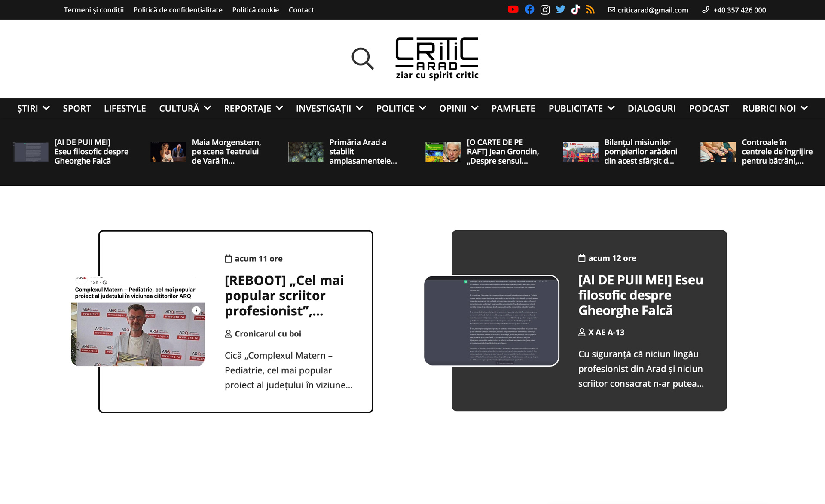Click calendar icon next to acum 12 ore
The height and width of the screenshot is (504, 825).
coord(582,258)
